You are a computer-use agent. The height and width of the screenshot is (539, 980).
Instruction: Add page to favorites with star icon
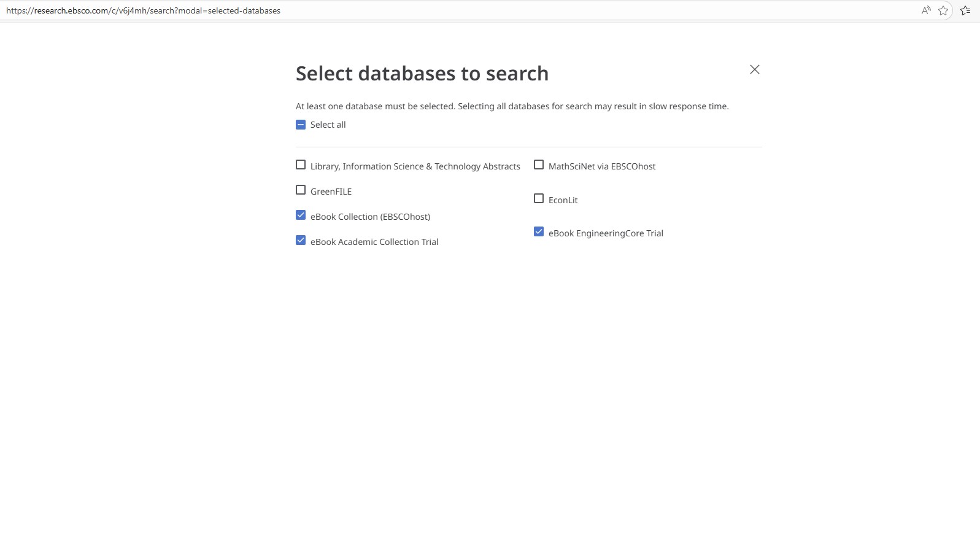943,10
